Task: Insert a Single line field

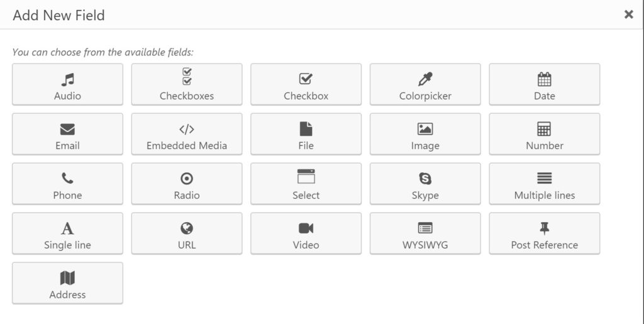Action: (x=67, y=233)
